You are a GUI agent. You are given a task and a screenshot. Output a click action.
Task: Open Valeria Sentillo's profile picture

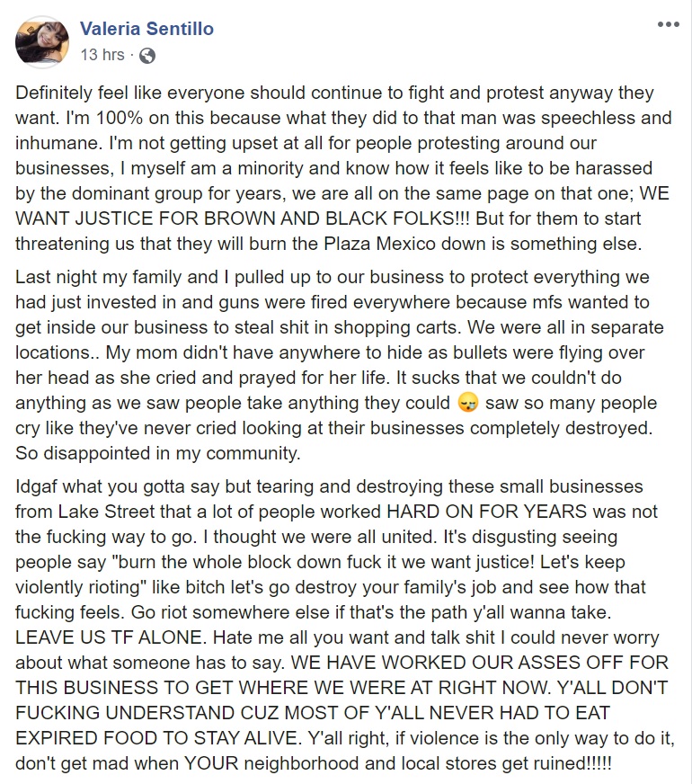pyautogui.click(x=42, y=42)
